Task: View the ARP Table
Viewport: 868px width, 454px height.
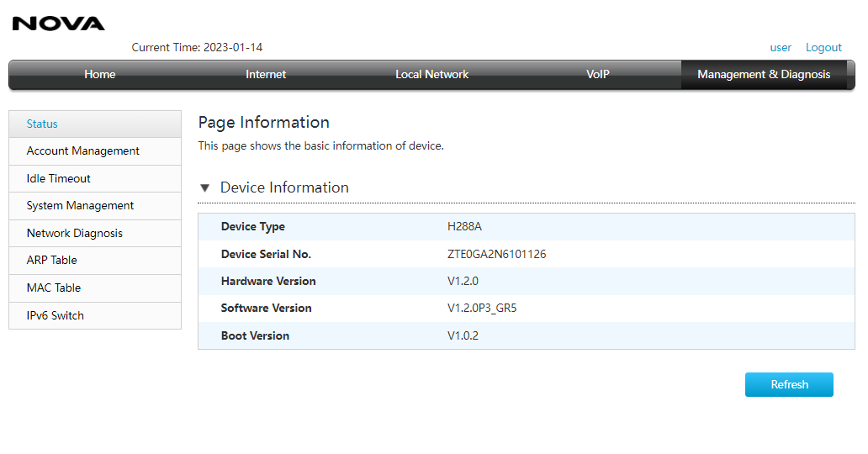Action: click(x=95, y=261)
